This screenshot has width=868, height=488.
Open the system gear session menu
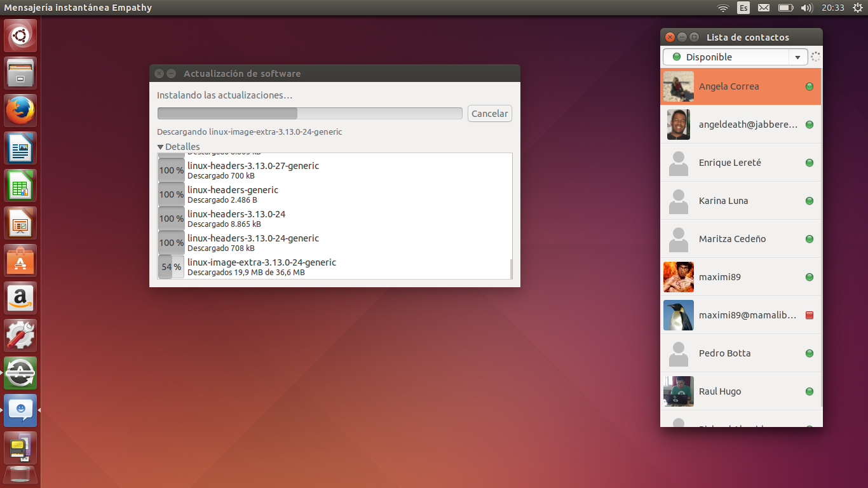(857, 8)
